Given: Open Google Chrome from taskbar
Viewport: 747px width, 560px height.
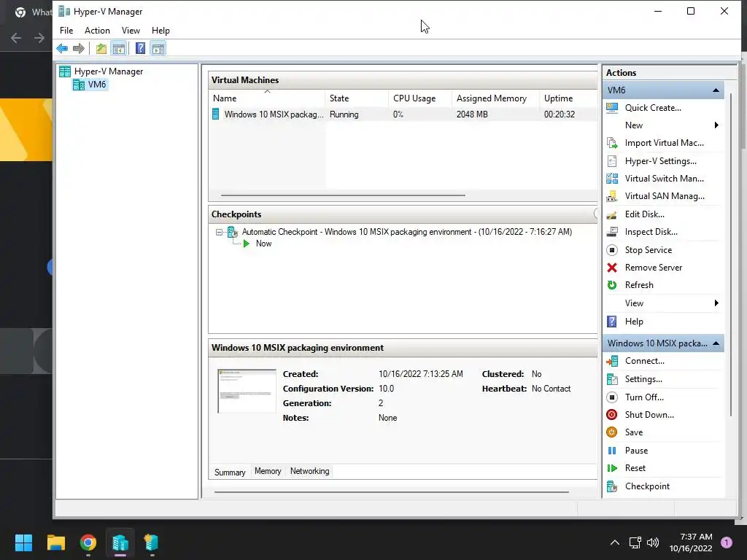Looking at the screenshot, I should [x=88, y=542].
